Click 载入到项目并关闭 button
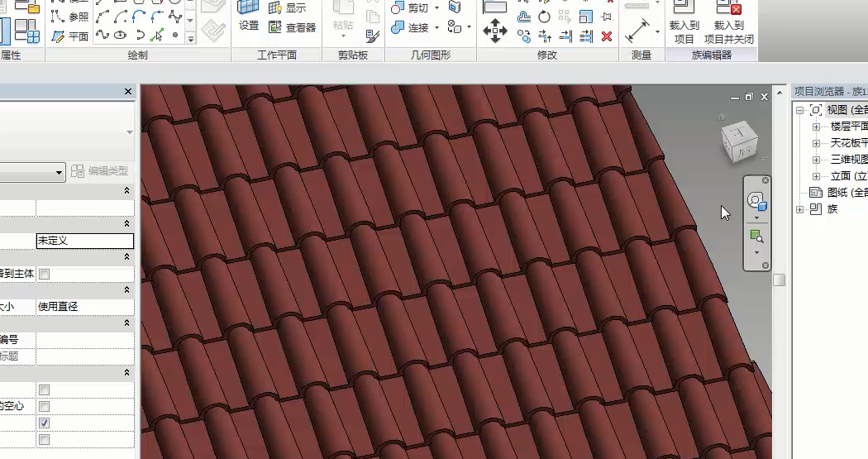The image size is (868, 459). [728, 25]
